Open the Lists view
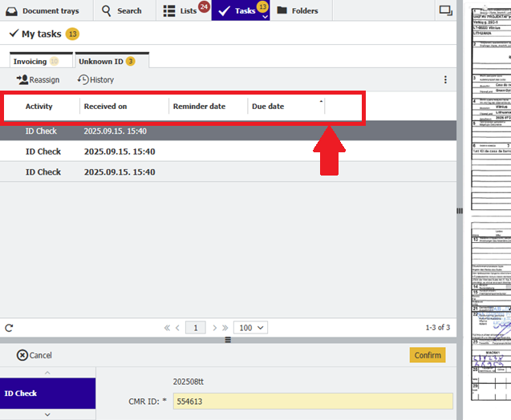511x420 pixels. tap(180, 10)
